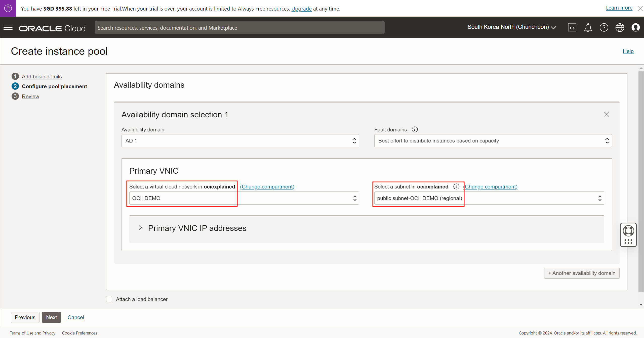Remove Availability domain selection 1
The width and height of the screenshot is (644, 338).
[606, 114]
